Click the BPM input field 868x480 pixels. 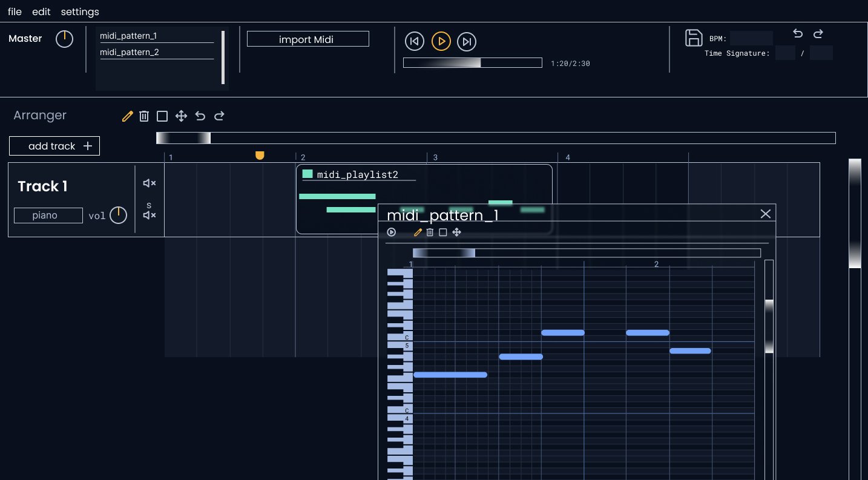click(751, 38)
